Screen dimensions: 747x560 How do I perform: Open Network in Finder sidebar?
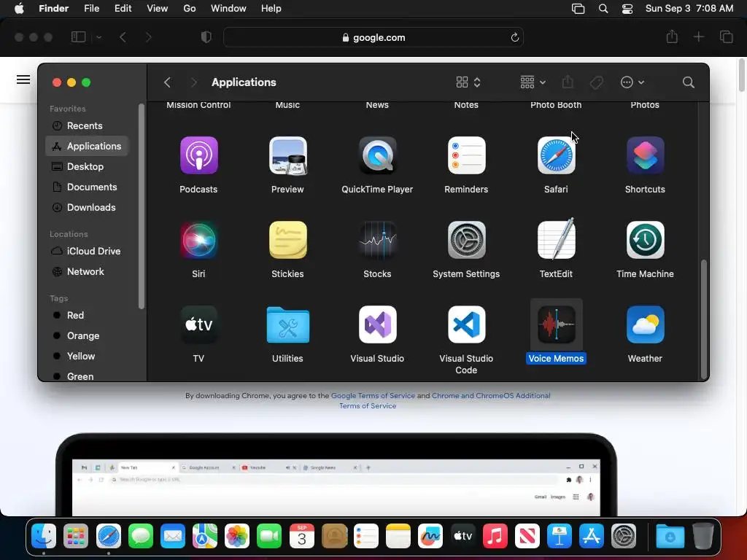pyautogui.click(x=87, y=271)
